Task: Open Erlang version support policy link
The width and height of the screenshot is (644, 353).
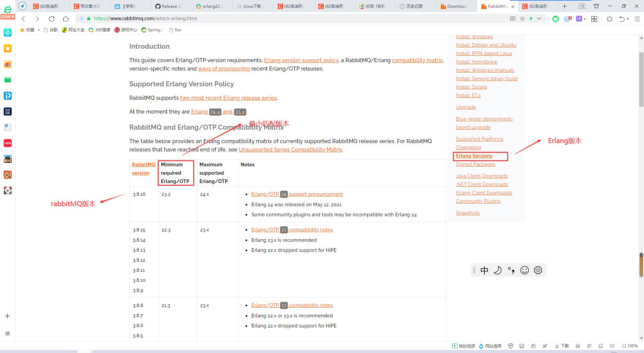Action: [301, 60]
